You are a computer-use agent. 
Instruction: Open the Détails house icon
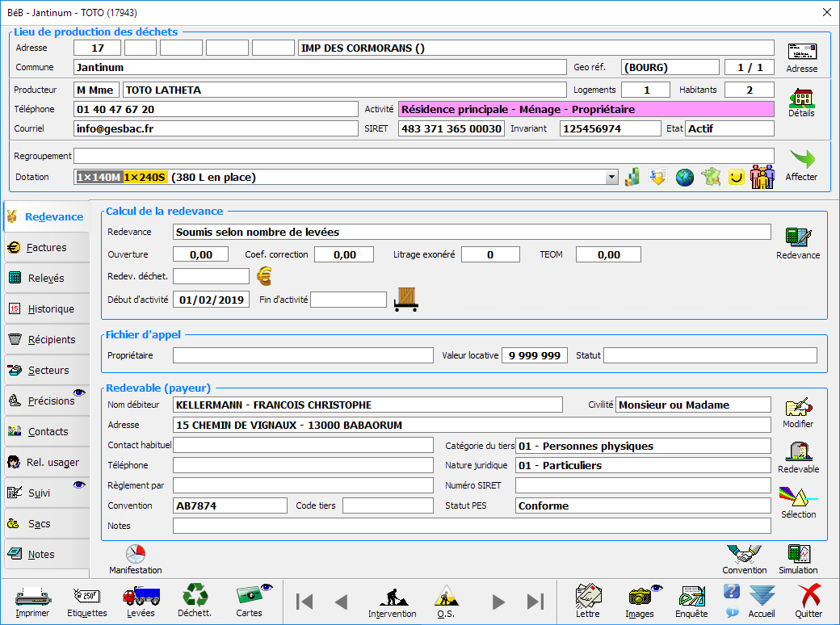point(801,99)
